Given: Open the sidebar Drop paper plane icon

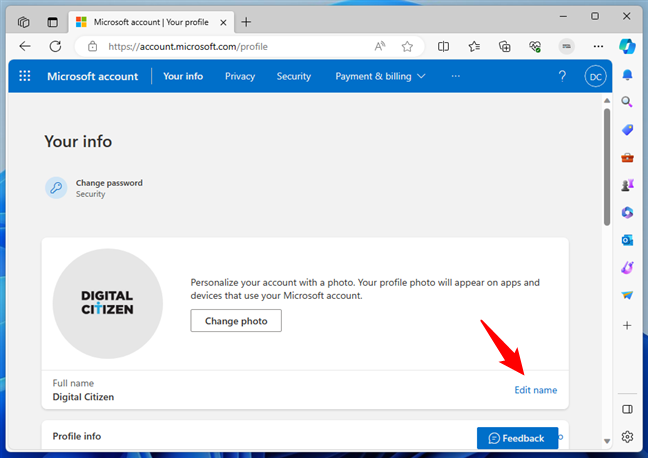Looking at the screenshot, I should pyautogui.click(x=627, y=295).
